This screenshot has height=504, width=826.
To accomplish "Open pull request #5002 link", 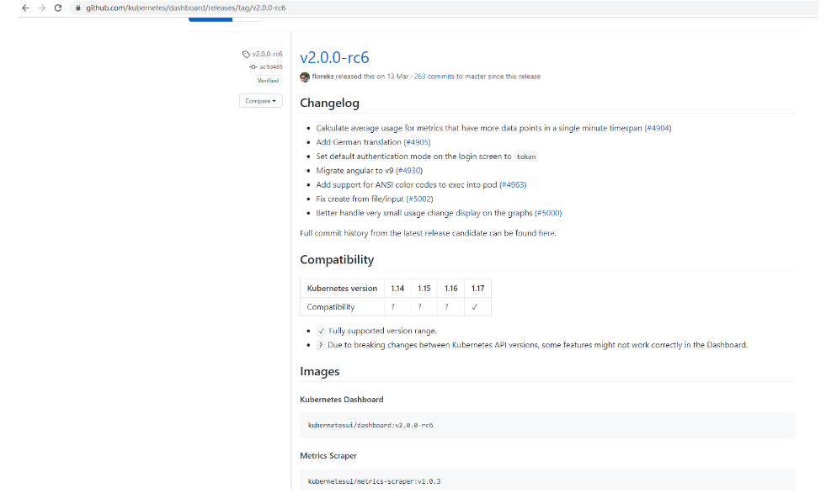I will tap(420, 199).
